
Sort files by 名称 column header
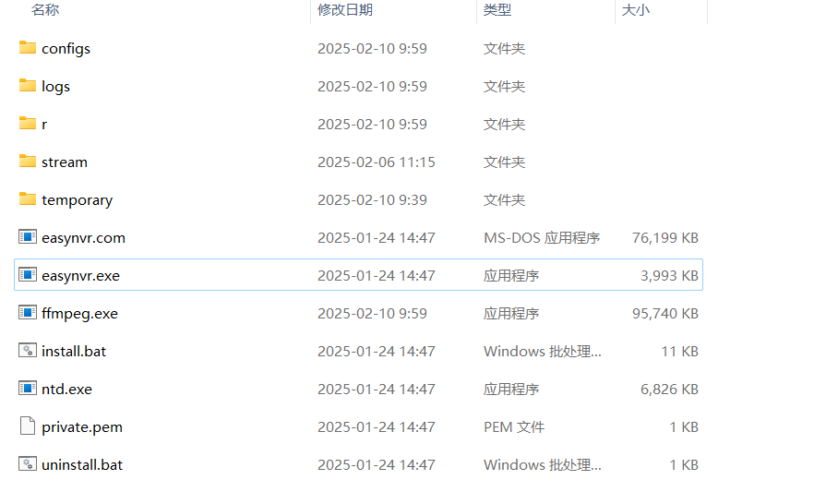[x=45, y=9]
